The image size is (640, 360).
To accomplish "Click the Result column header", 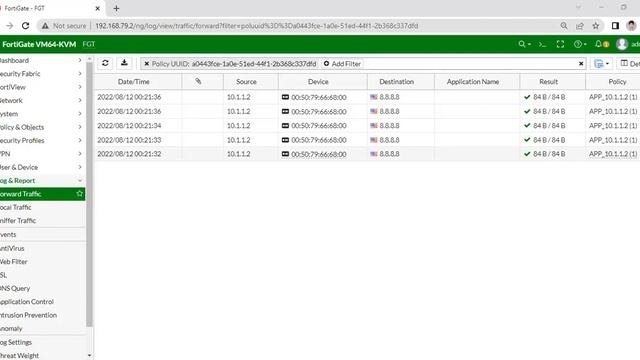I will pyautogui.click(x=552, y=82).
